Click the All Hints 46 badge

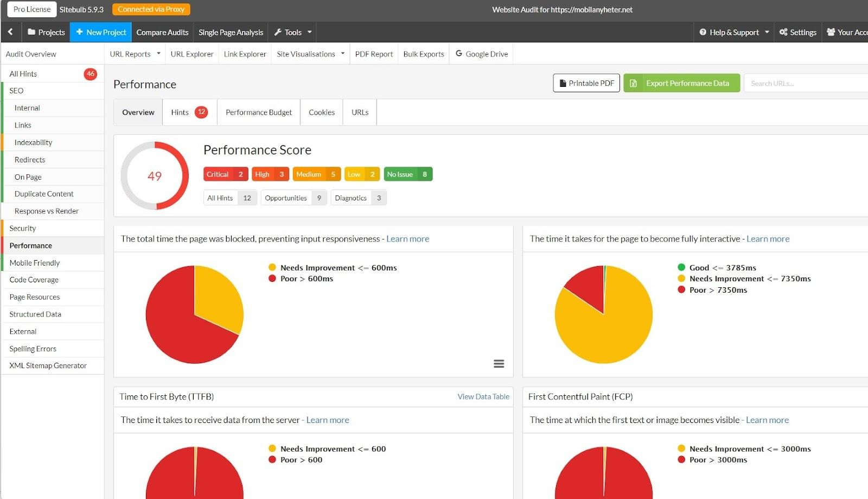click(91, 74)
